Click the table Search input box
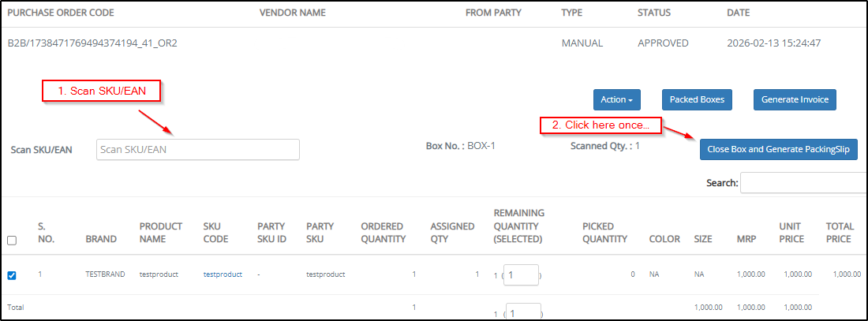 pyautogui.click(x=803, y=183)
